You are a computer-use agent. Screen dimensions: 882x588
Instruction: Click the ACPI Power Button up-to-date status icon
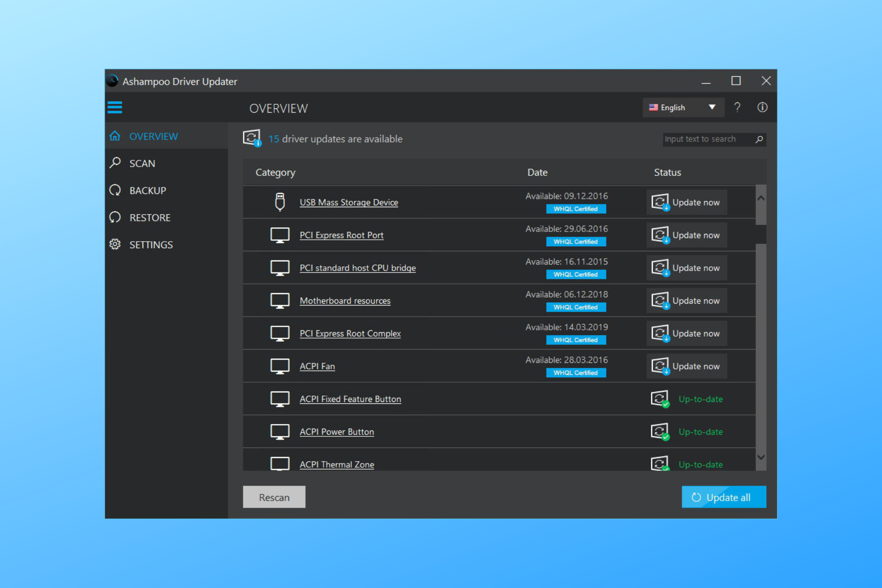click(660, 432)
